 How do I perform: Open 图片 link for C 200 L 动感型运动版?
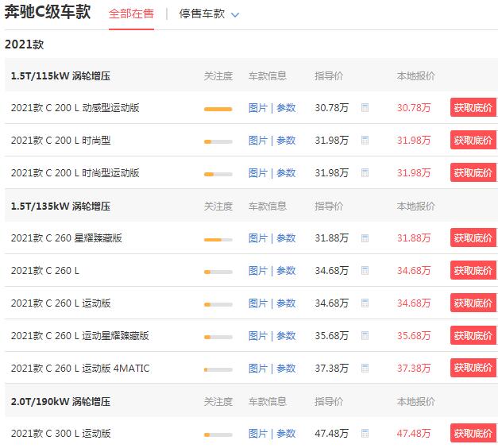pyautogui.click(x=258, y=108)
